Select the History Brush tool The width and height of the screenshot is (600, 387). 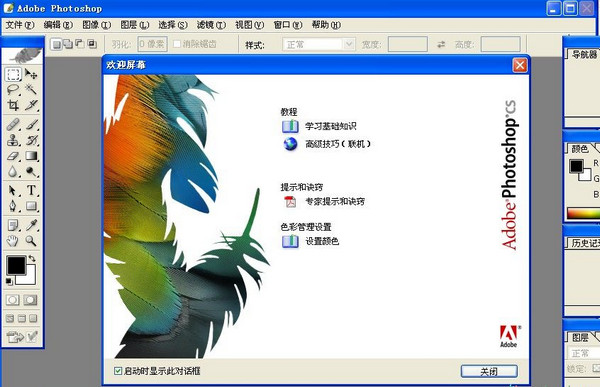click(x=31, y=140)
